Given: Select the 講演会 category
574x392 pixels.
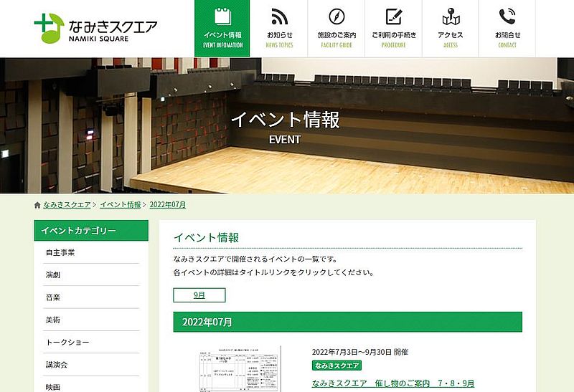Looking at the screenshot, I should [91, 365].
